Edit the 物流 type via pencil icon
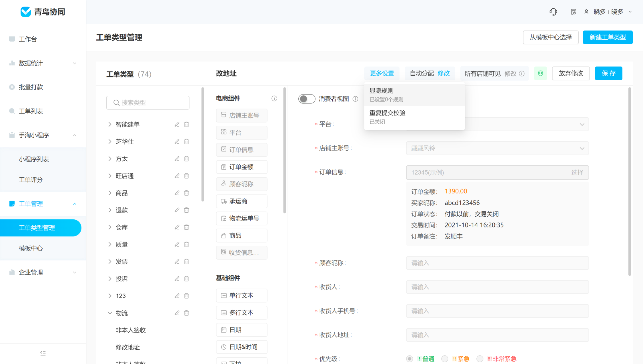The width and height of the screenshot is (643, 364). 177,313
